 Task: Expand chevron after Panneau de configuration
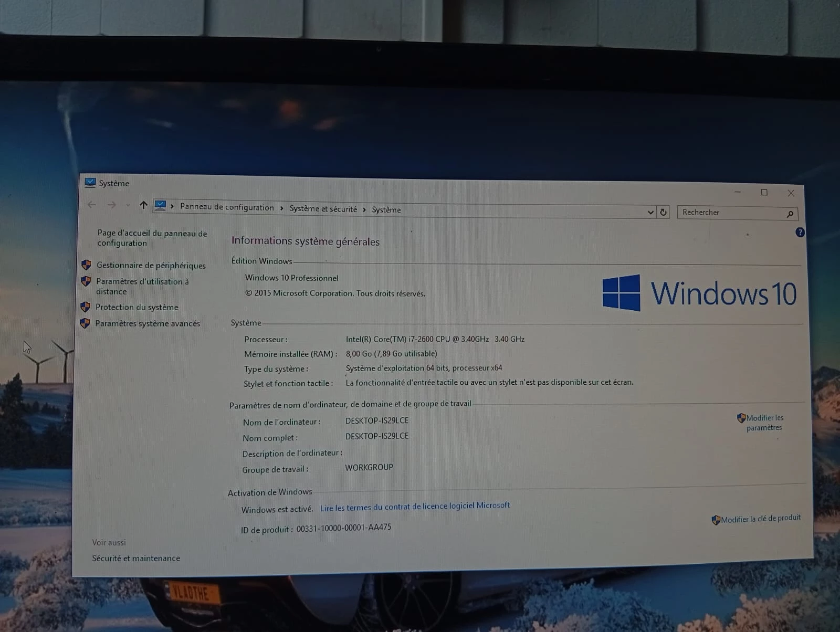tap(281, 208)
